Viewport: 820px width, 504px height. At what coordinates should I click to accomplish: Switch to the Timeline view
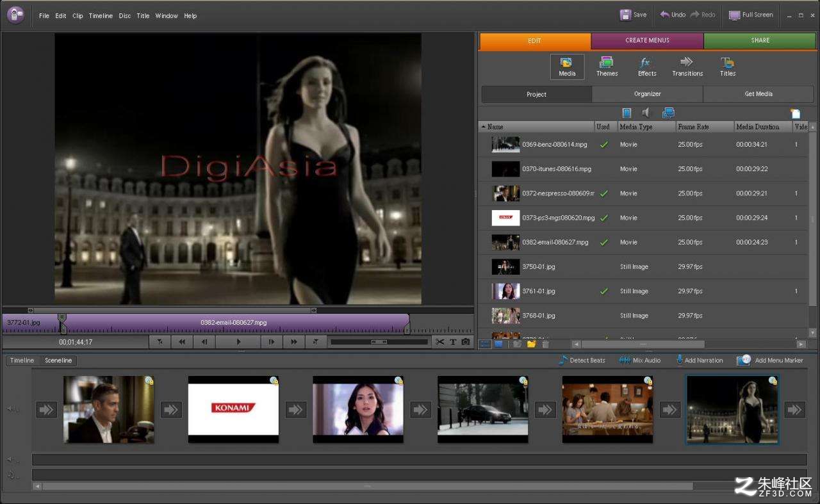(22, 361)
